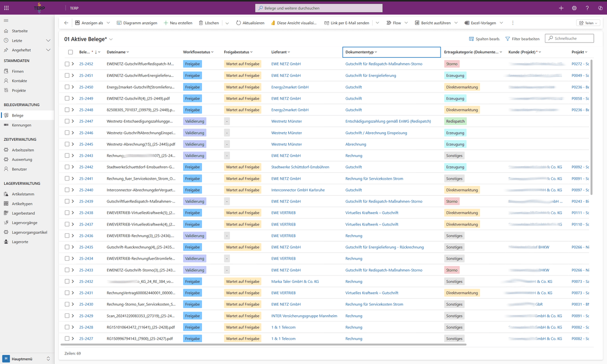
Task: Click Filter bearbeiten button
Action: point(523,39)
